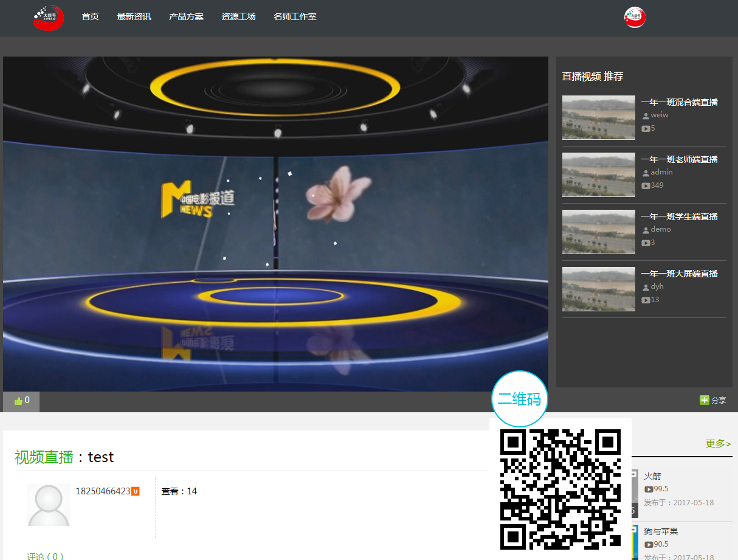Screen dimensions: 738x560
Task: Click the play-count icon beside 13
Action: tap(646, 300)
